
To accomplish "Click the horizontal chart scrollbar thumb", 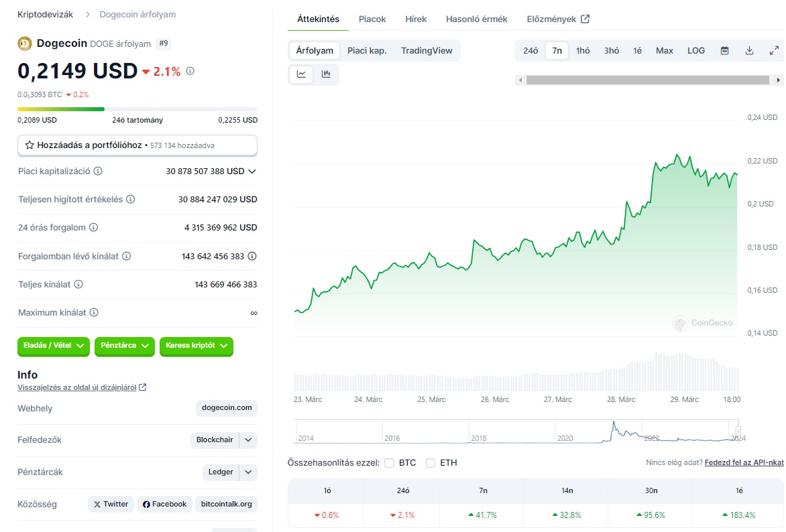I will 648,80.
